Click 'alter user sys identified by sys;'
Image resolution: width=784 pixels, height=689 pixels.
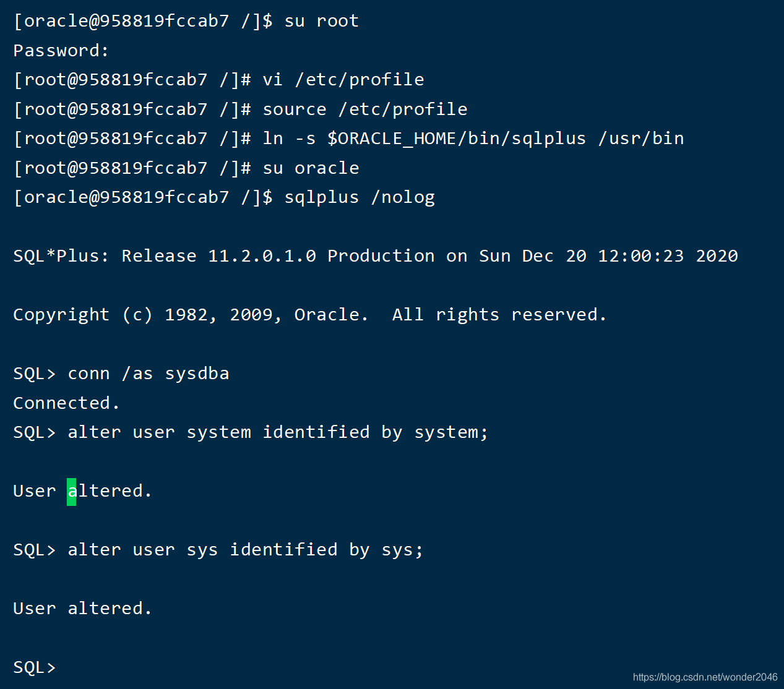(246, 550)
